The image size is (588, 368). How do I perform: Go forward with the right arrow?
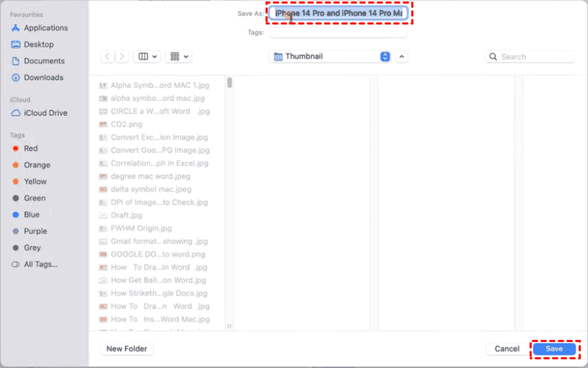[x=122, y=56]
